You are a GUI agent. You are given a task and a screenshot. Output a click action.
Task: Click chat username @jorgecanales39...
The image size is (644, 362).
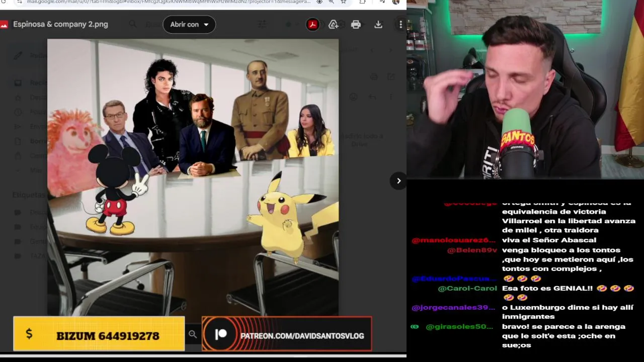454,307
